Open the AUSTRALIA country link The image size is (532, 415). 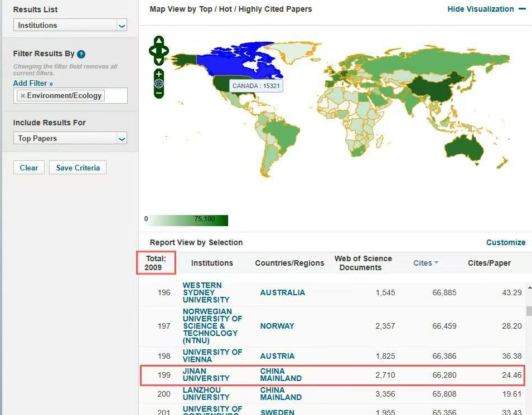(282, 292)
